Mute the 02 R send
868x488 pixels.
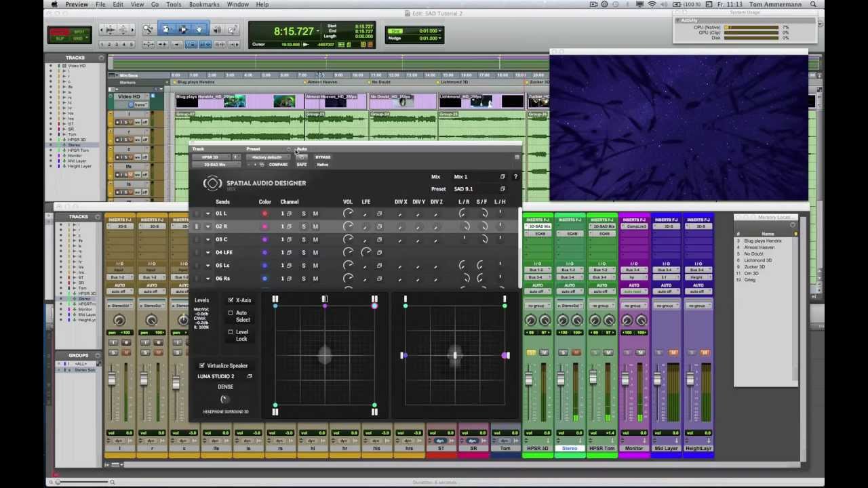pos(315,226)
